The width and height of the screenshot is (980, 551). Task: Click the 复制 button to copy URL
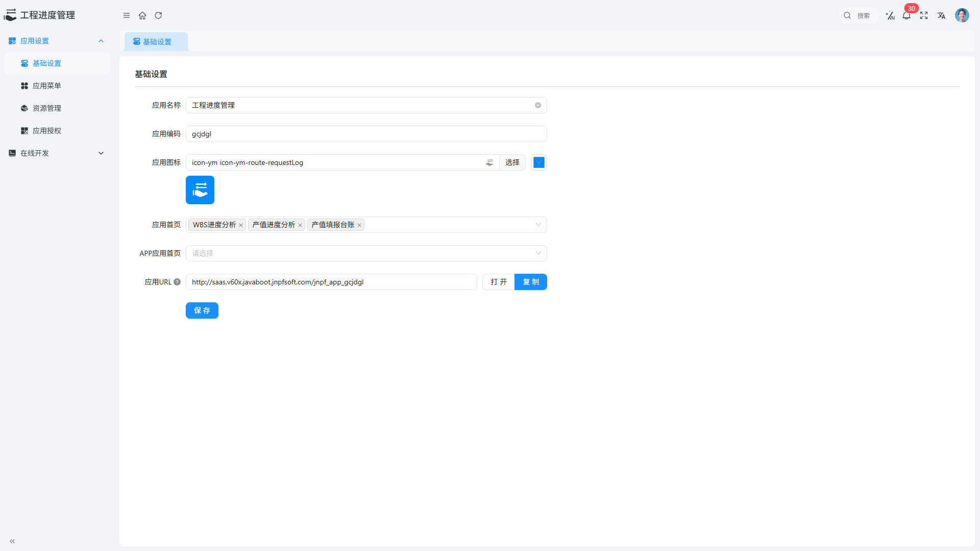[530, 282]
